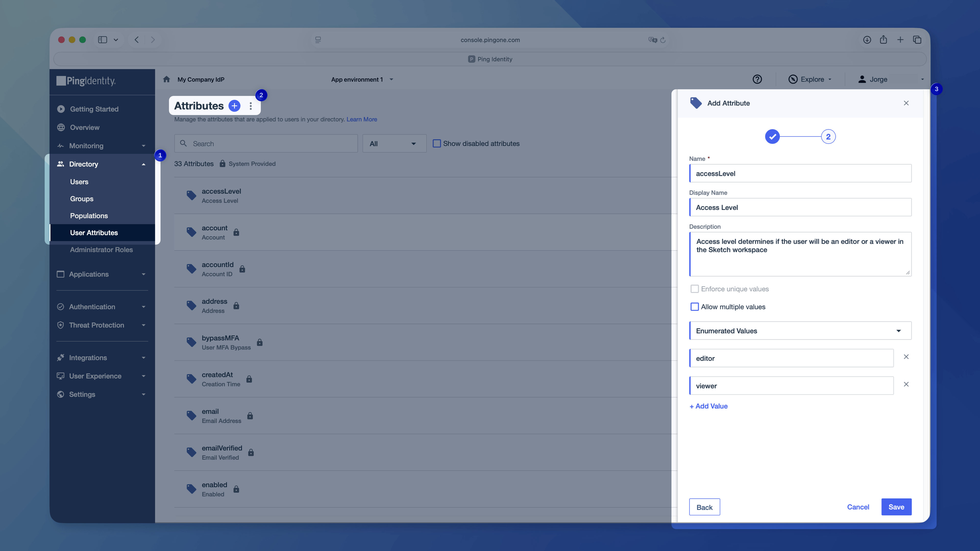The width and height of the screenshot is (980, 551).
Task: Select the Ping Identity browser tab
Action: [x=490, y=59]
